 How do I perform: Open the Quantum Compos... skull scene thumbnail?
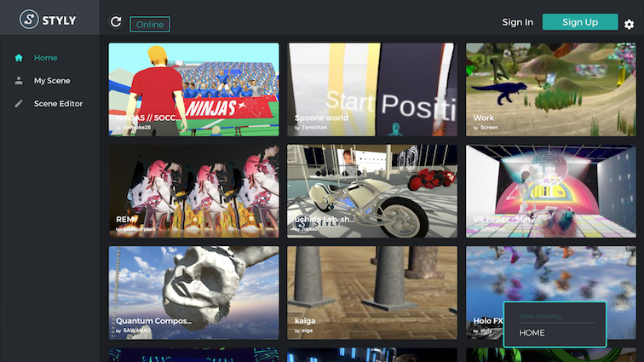coord(193,292)
